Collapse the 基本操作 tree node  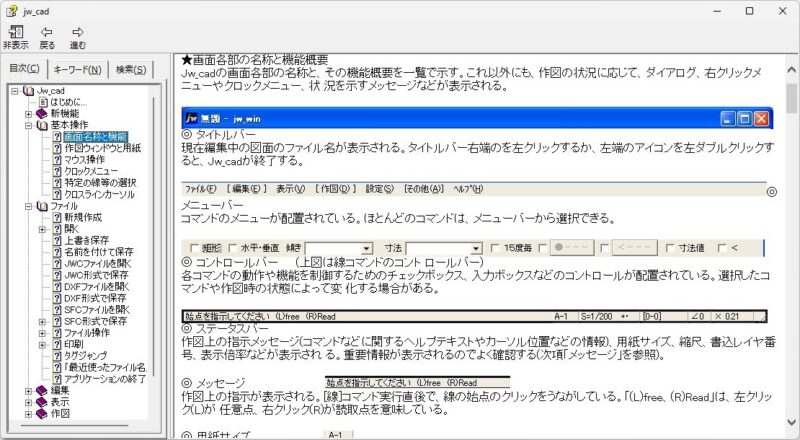coord(29,125)
